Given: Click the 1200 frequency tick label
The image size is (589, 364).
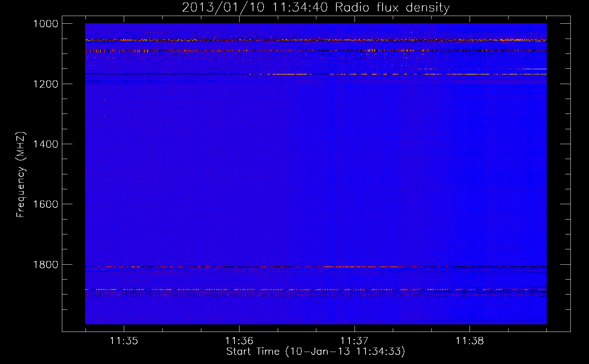Looking at the screenshot, I should click(x=46, y=84).
